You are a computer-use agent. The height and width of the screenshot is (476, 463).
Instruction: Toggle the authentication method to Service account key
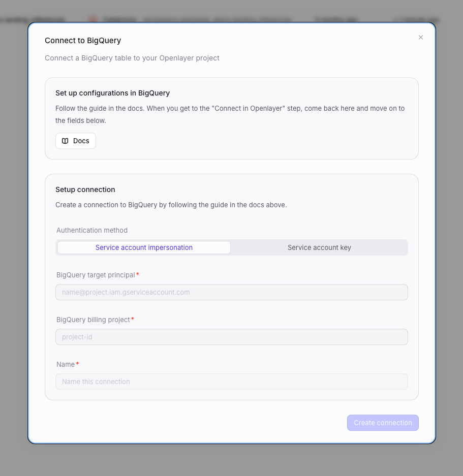coord(319,247)
